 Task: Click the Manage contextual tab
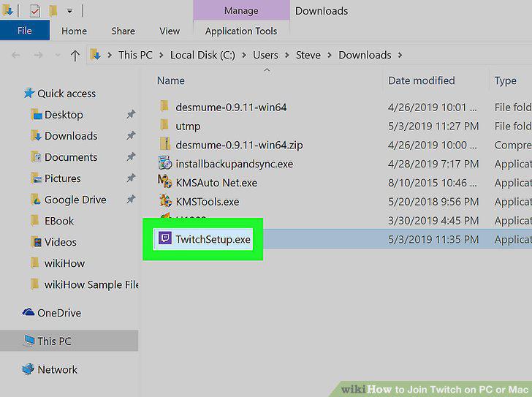coord(241,10)
